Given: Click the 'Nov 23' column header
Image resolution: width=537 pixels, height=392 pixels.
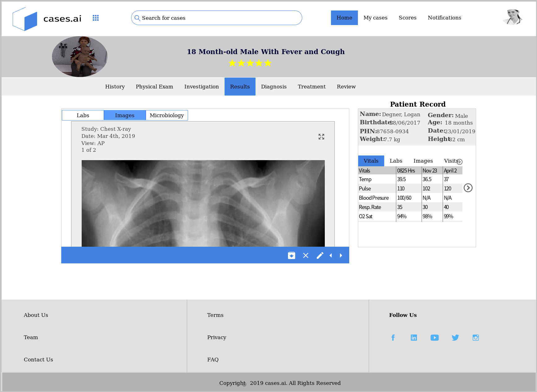Looking at the screenshot, I should point(430,171).
